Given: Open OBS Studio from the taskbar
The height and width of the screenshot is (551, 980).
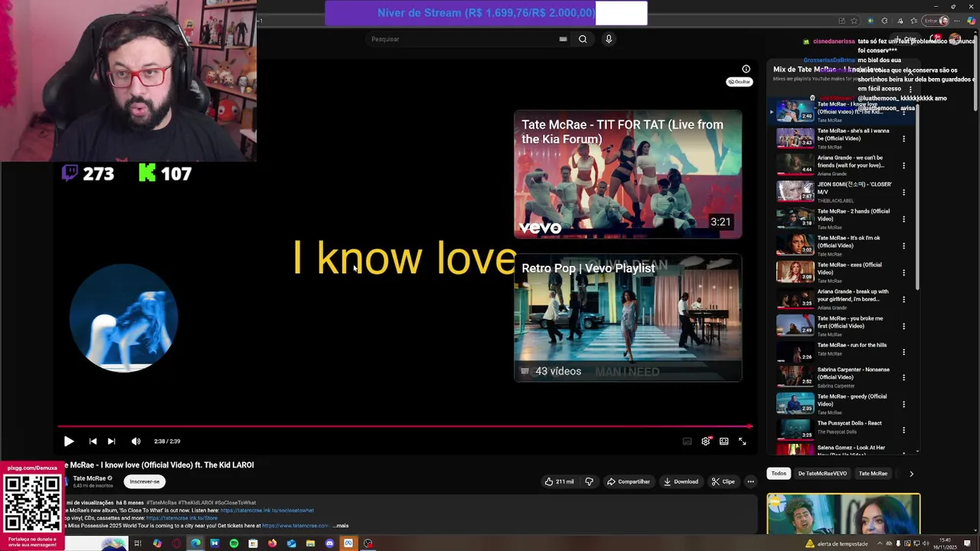Looking at the screenshot, I should 367,543.
